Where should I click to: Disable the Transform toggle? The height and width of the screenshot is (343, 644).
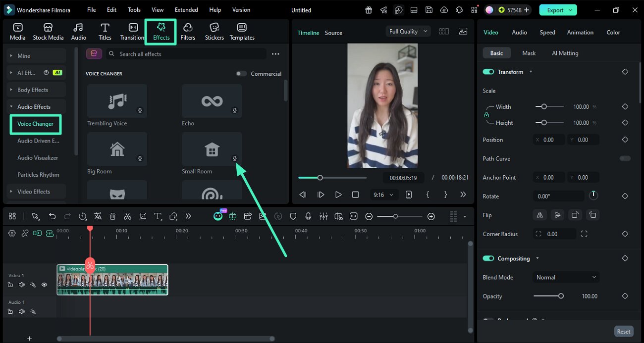[488, 72]
